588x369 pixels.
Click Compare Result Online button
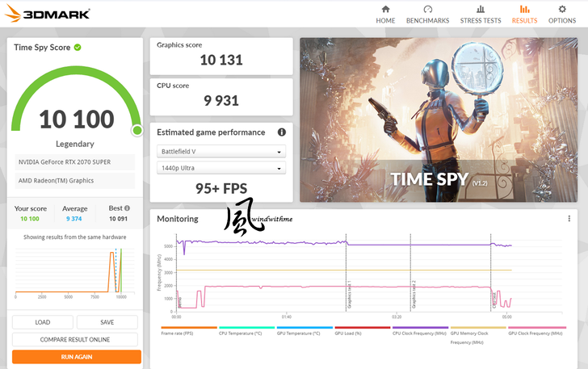[75, 339]
